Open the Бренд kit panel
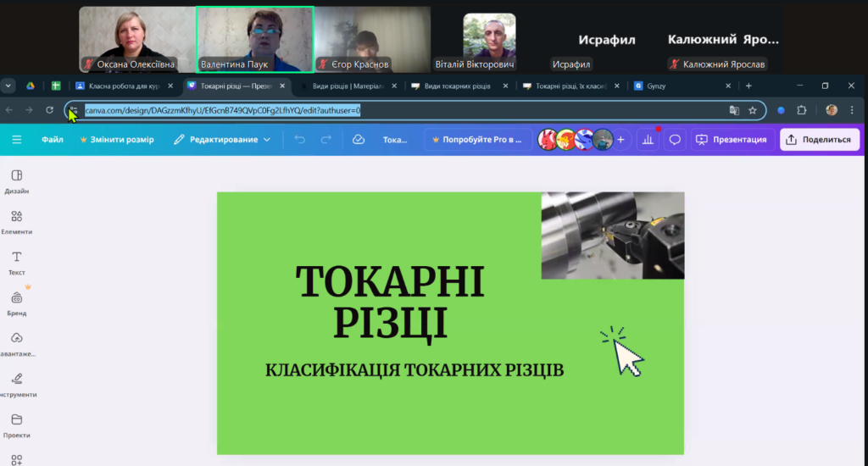 [16, 303]
